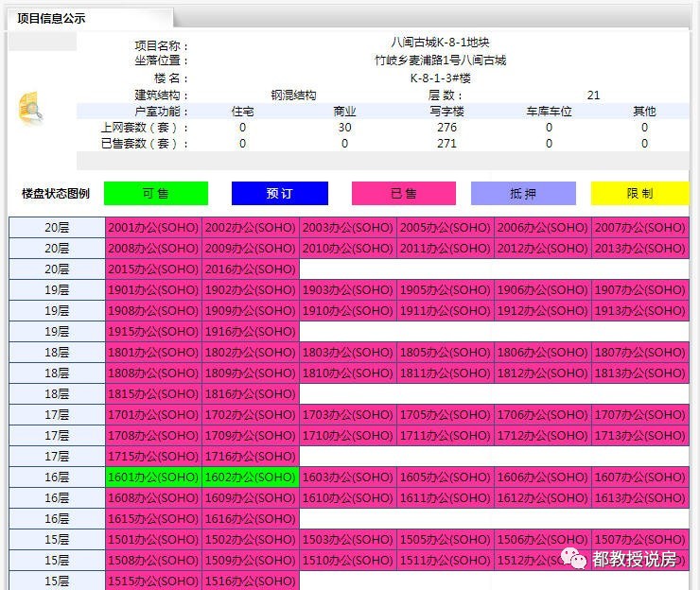
Task: Click the listed count 276
Action: (446, 128)
